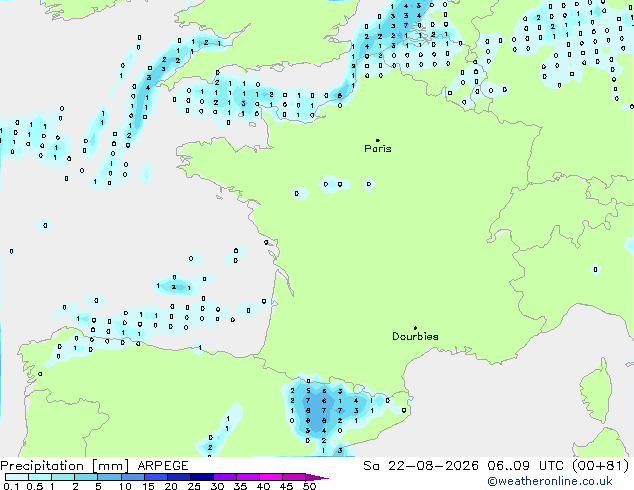Viewport: 634px width, 490px height.
Task: Click the '(00+81)' forecast offset text
Action: click(601, 466)
